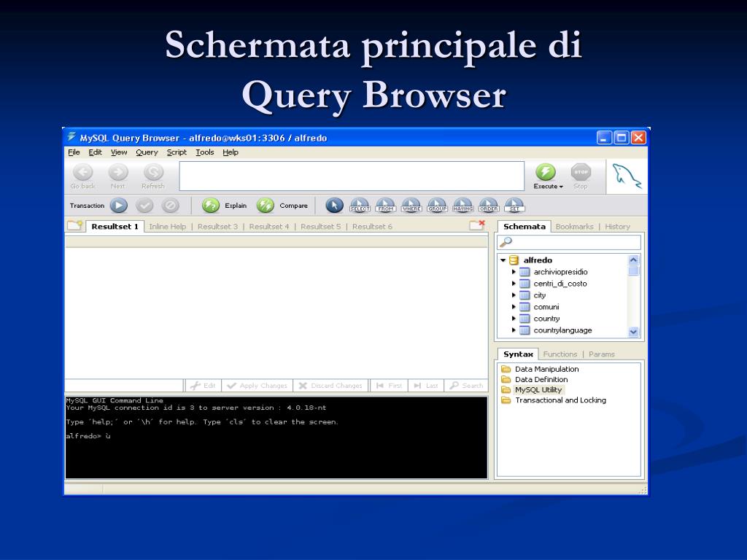
Task: Expand the archiviopresidio table
Action: point(514,272)
